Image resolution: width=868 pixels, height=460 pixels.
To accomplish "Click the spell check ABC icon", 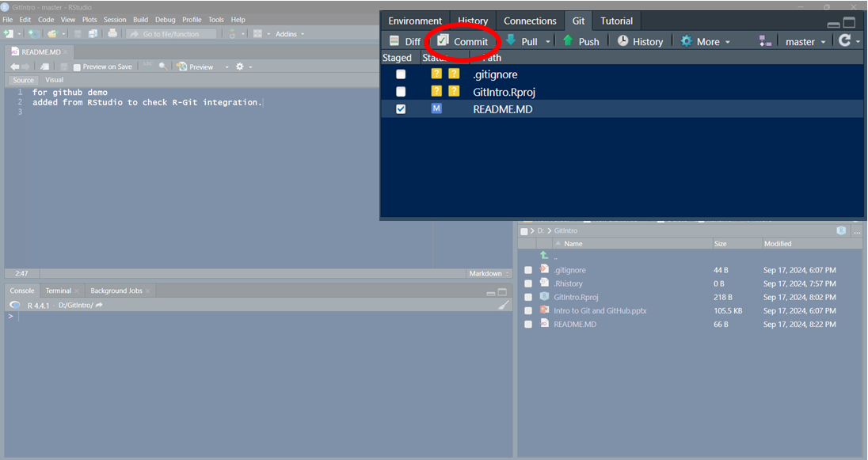I will point(147,66).
